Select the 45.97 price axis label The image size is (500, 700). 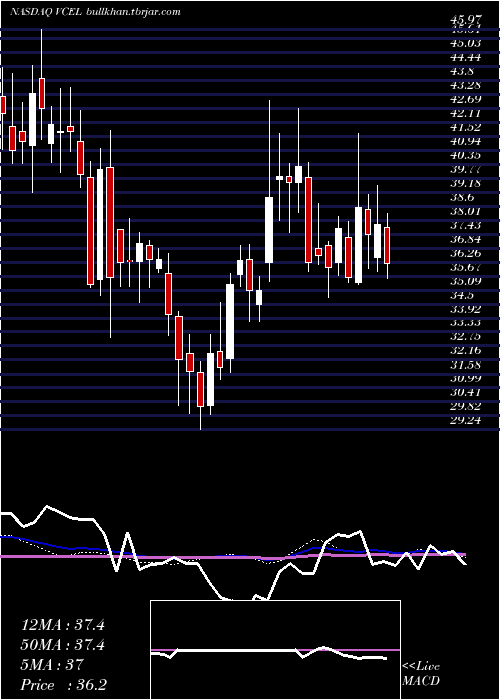click(467, 20)
